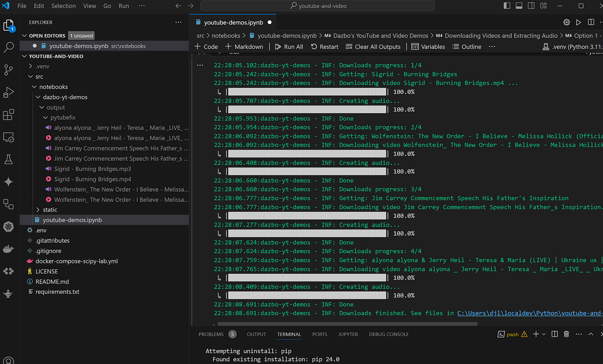603x364 pixels.
Task: Open the Selection menu
Action: [63, 6]
